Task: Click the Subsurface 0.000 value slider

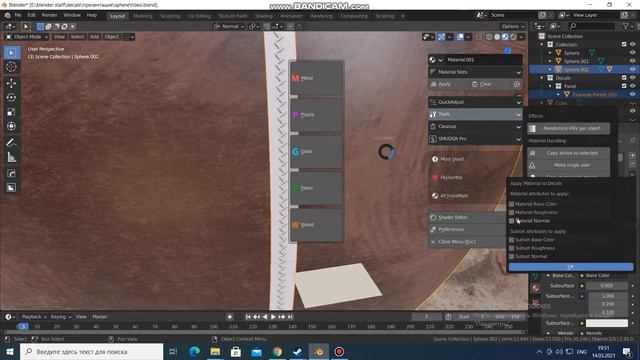Action: 607,286
